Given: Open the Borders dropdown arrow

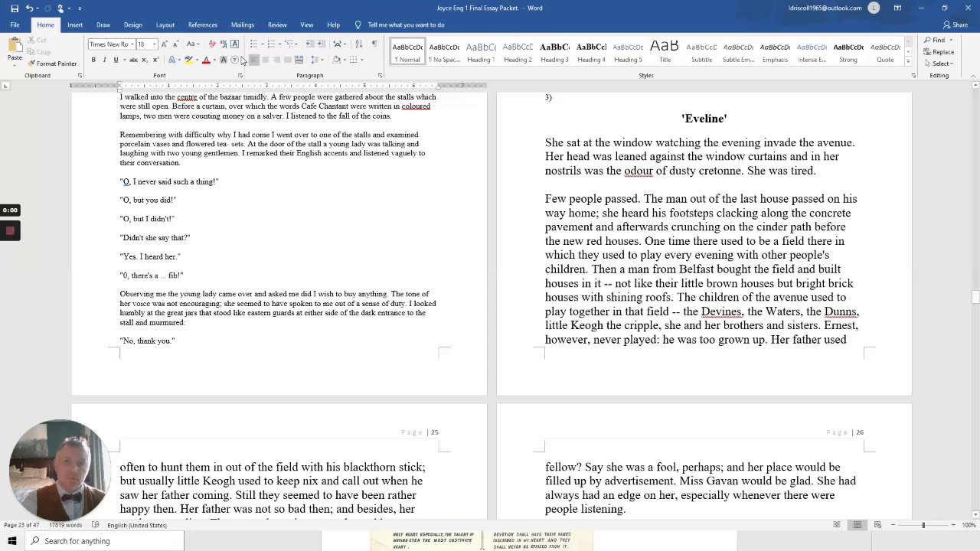Looking at the screenshot, I should tap(362, 60).
